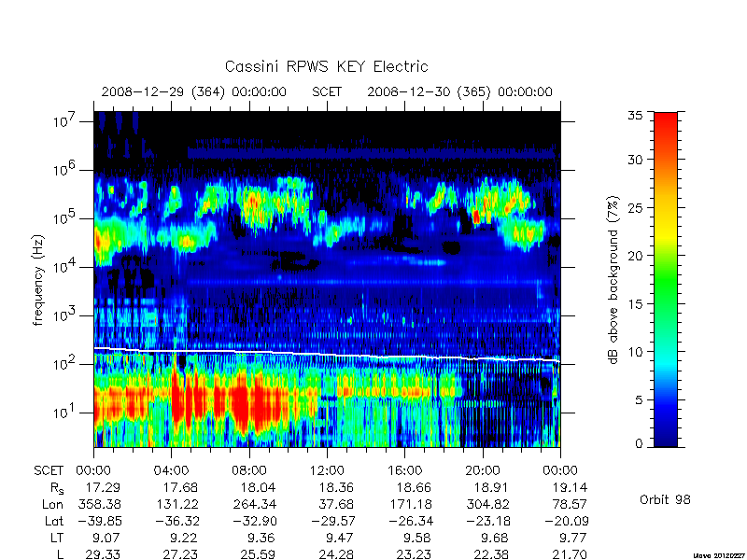Click the "dB above background (7%)" label
Screen dimensions: 747x560
613,280
